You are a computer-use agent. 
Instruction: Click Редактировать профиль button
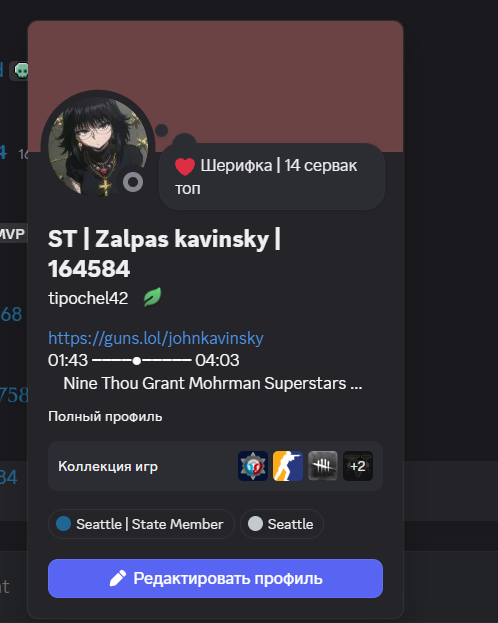coord(215,578)
